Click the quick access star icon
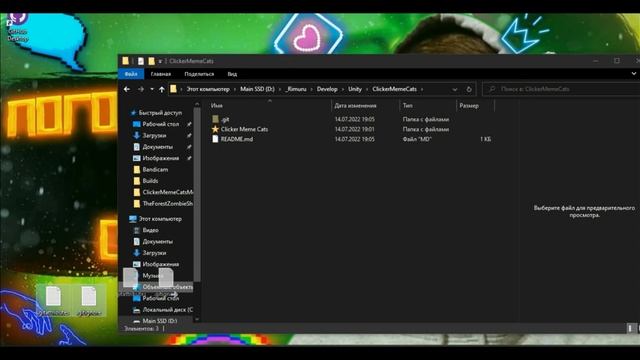Viewport: 640px width, 360px height. (133, 113)
